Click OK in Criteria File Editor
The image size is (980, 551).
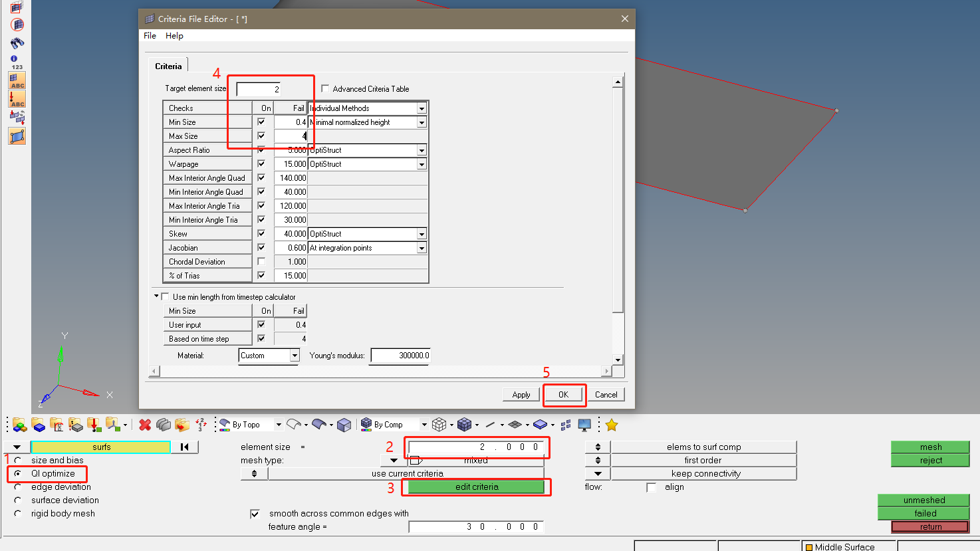pos(563,395)
